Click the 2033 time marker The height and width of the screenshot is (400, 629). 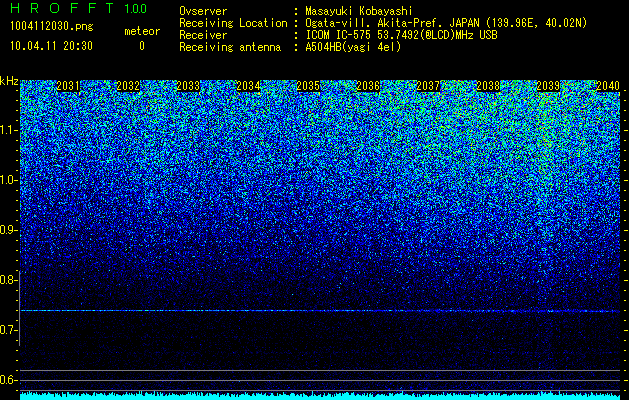click(x=188, y=86)
